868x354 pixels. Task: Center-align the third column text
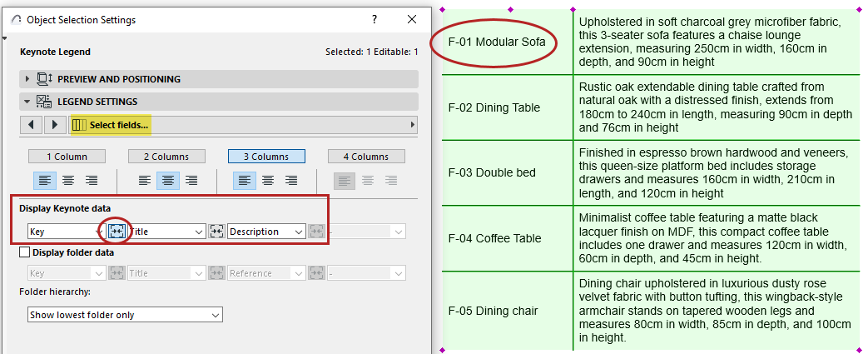(268, 179)
